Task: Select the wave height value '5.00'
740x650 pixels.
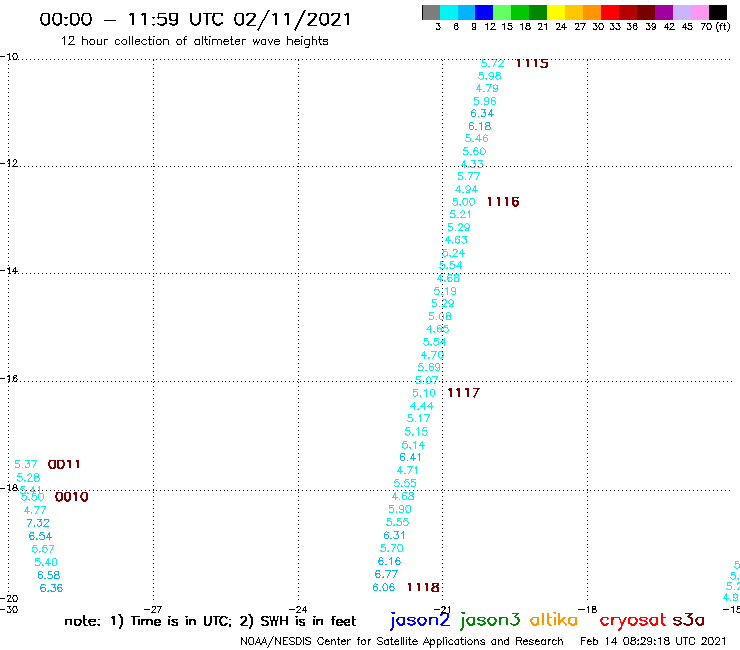Action: [463, 202]
